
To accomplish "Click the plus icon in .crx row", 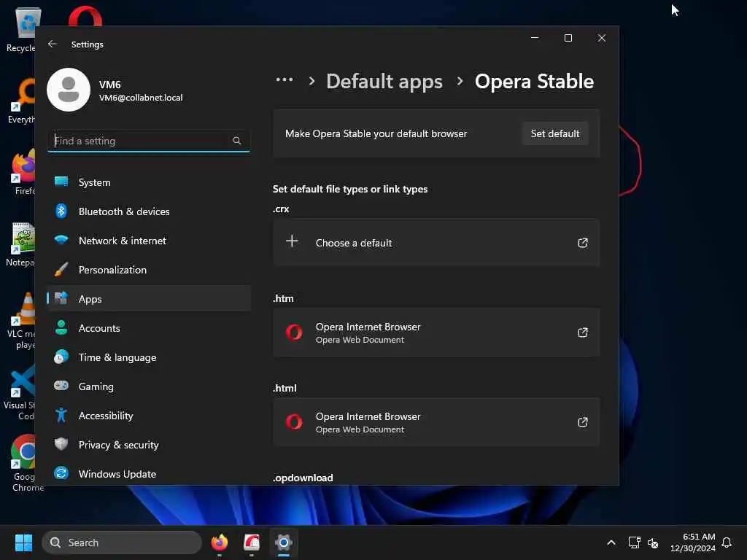I will [292, 241].
